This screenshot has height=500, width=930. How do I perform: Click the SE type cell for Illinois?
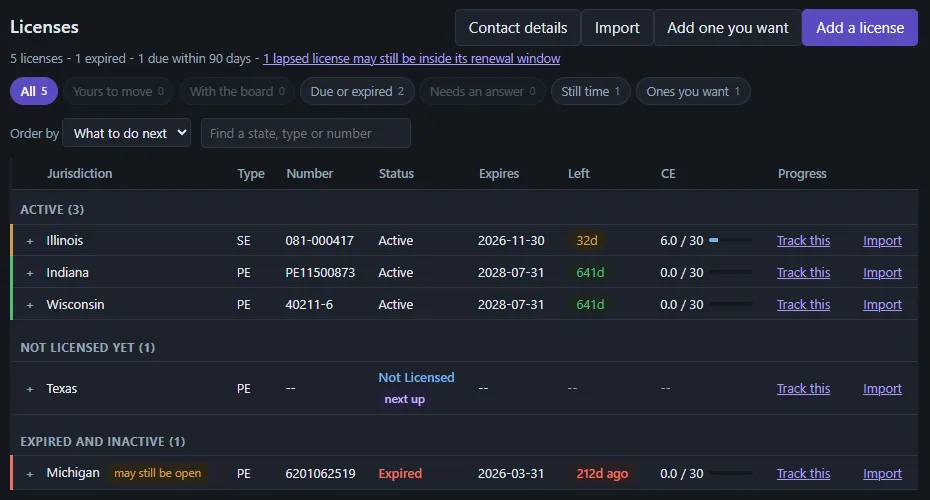click(244, 241)
